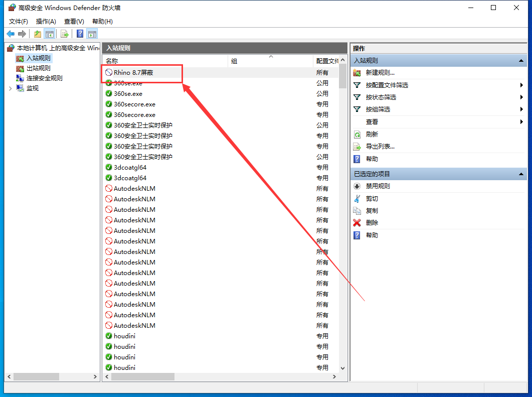The image size is (532, 397).
Task: Click the up-one-level folder toolbar icon
Action: [x=37, y=34]
